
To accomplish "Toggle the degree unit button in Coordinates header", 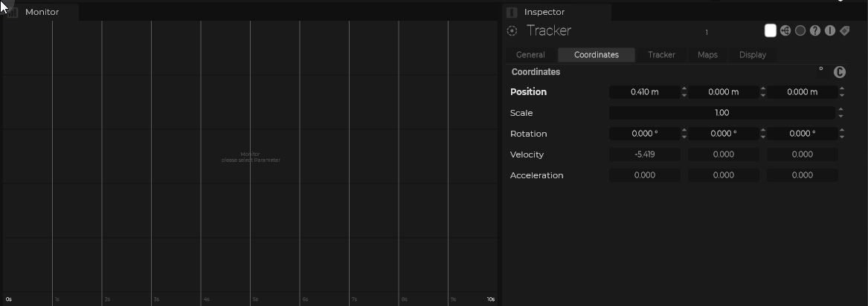I will [821, 70].
